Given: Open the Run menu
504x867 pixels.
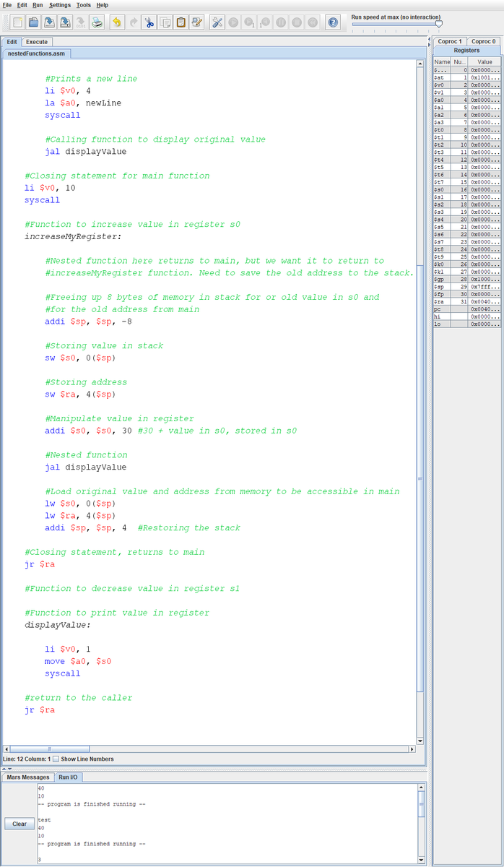Looking at the screenshot, I should tap(38, 5).
